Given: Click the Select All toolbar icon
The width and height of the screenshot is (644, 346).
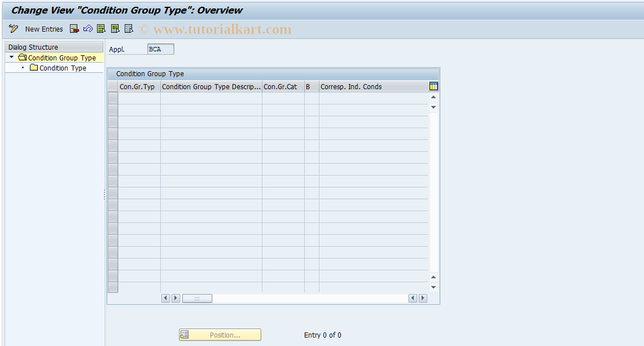Looking at the screenshot, I should pyautogui.click(x=102, y=29).
